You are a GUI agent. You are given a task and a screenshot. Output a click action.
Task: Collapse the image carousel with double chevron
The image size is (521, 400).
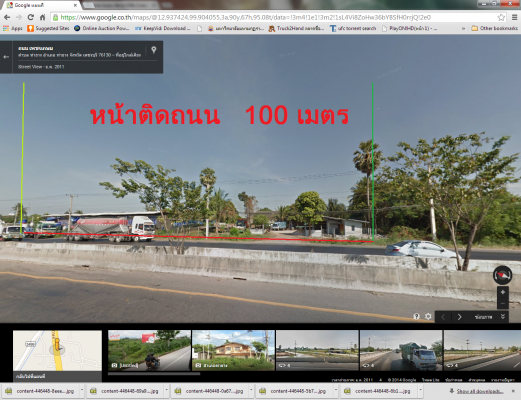pyautogui.click(x=503, y=316)
